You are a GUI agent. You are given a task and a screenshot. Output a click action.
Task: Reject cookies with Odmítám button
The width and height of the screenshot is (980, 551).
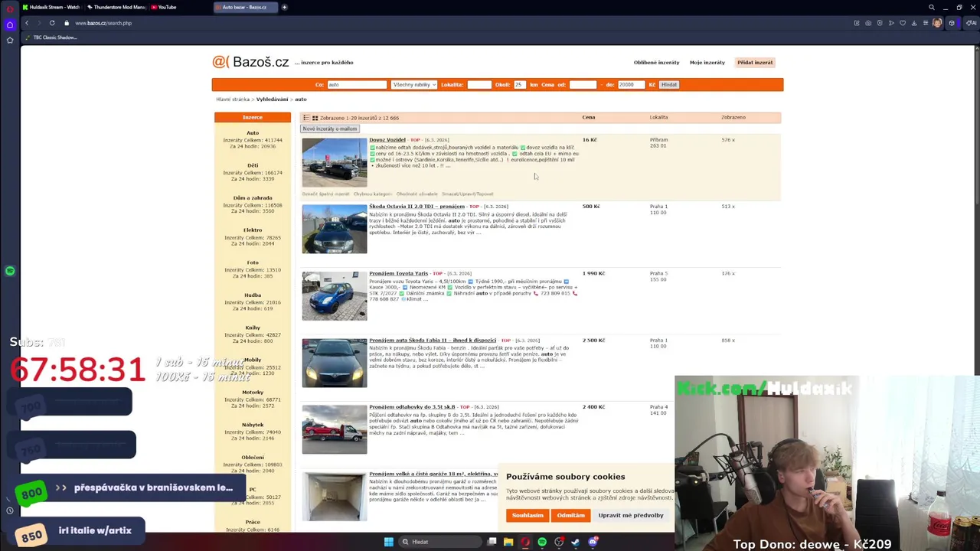[570, 515]
